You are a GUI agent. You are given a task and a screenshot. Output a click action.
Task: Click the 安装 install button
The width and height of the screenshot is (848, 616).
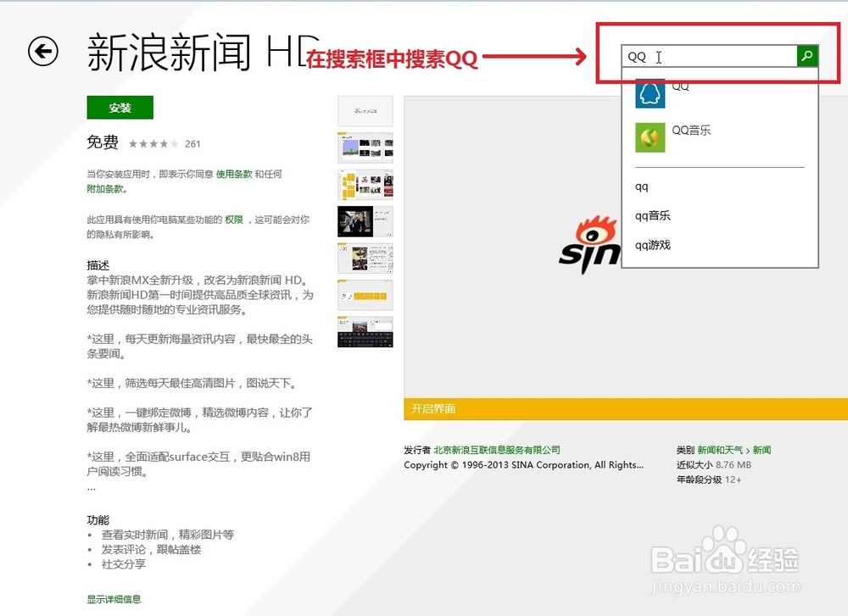tap(120, 108)
